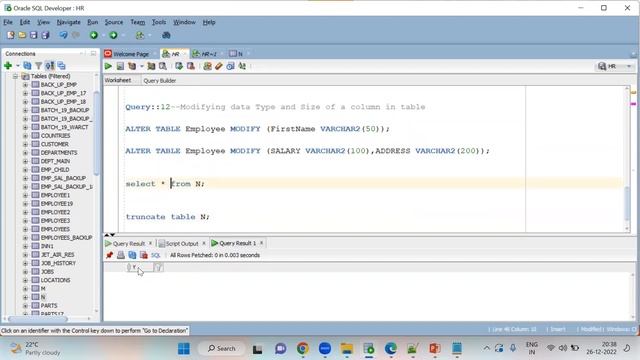The width and height of the screenshot is (640, 360).
Task: Apply filter using funnel icon in Connections
Action: 38,66
